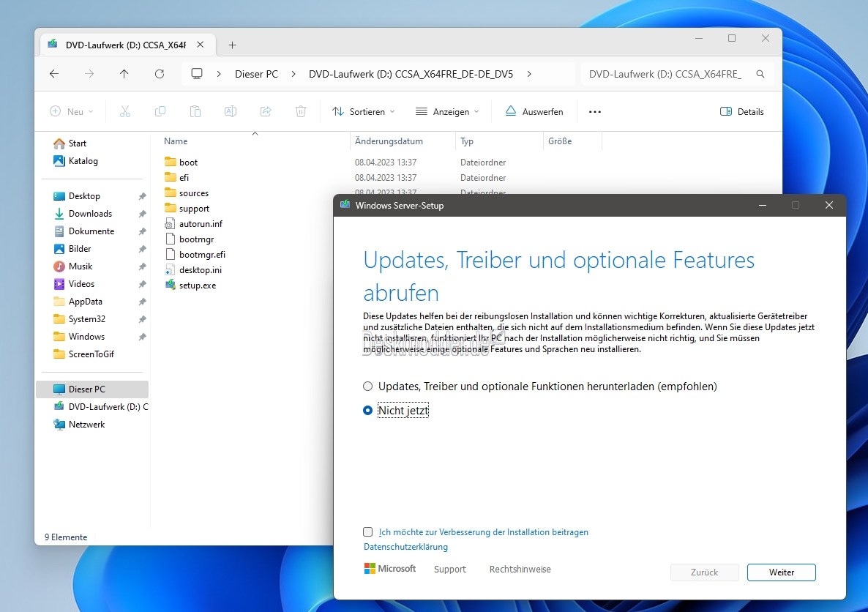The image size is (868, 612).
Task: Select the efi folder
Action: pyautogui.click(x=176, y=178)
